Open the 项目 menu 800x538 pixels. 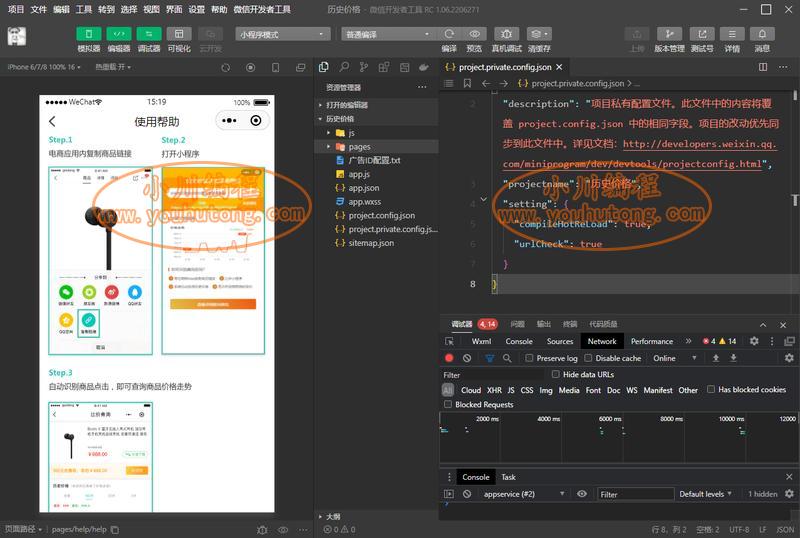point(16,9)
